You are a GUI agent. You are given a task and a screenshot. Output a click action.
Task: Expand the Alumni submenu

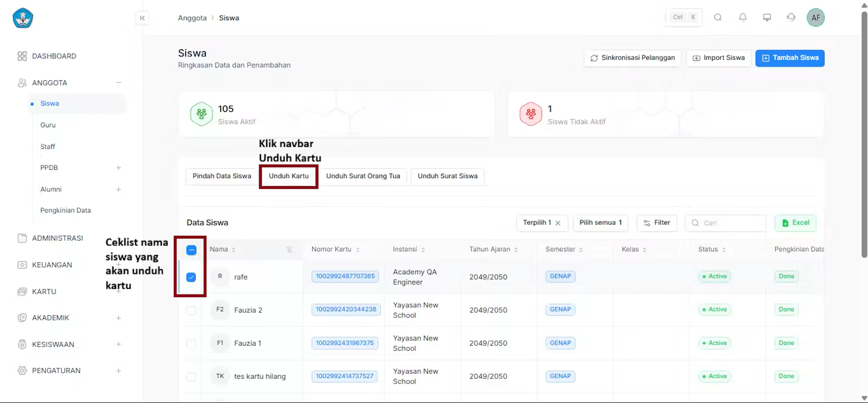(x=119, y=190)
